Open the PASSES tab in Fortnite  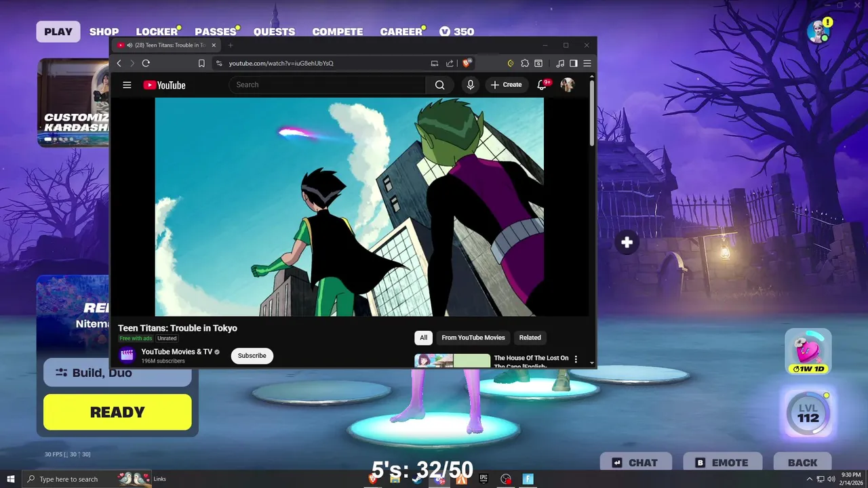click(x=216, y=32)
